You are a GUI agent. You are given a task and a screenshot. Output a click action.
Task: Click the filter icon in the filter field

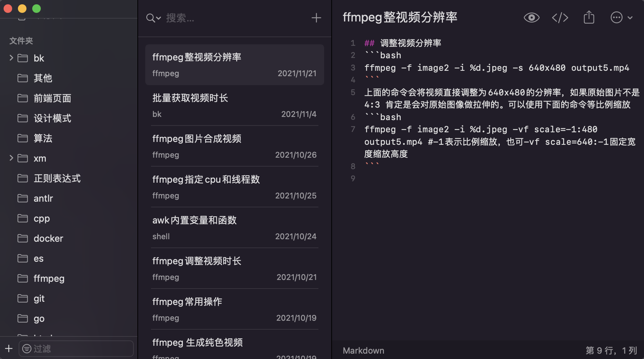(x=26, y=349)
